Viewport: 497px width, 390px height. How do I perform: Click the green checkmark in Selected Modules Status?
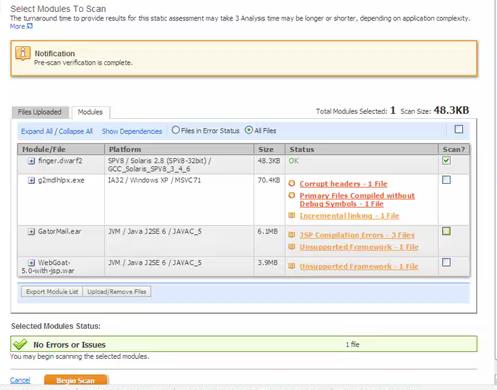20,344
